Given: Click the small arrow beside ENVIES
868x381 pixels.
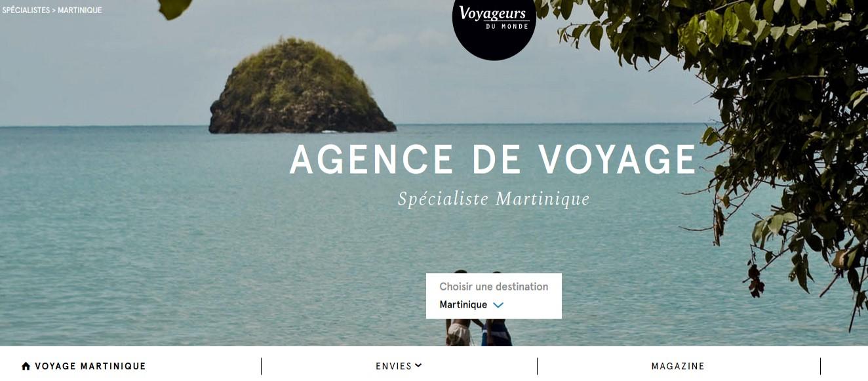Looking at the screenshot, I should coord(418,366).
